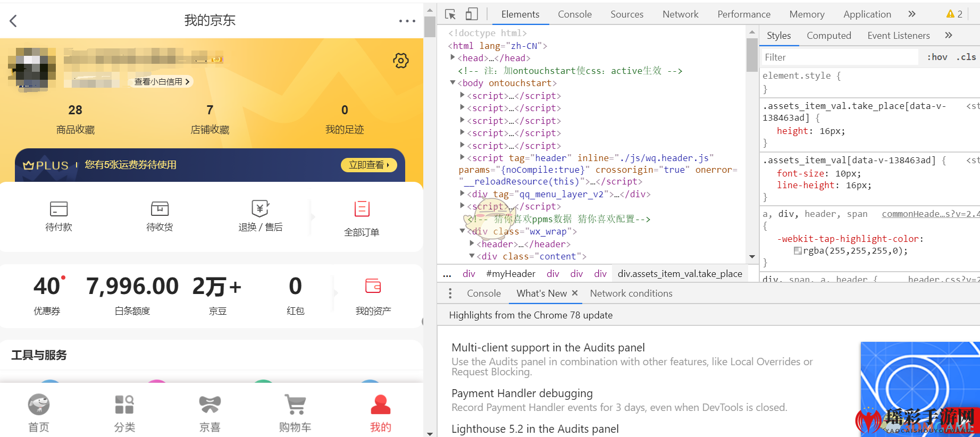Select the Elements panel tab
The image size is (980, 437).
pyautogui.click(x=520, y=14)
